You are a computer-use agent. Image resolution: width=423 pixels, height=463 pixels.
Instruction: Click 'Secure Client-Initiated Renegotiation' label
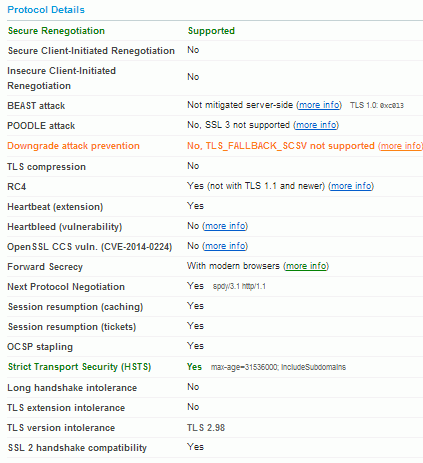click(x=91, y=51)
